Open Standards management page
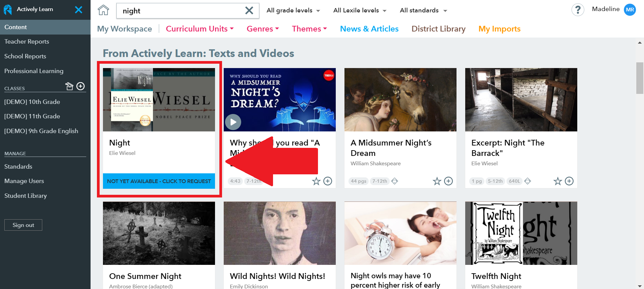The width and height of the screenshot is (644, 289). (18, 167)
